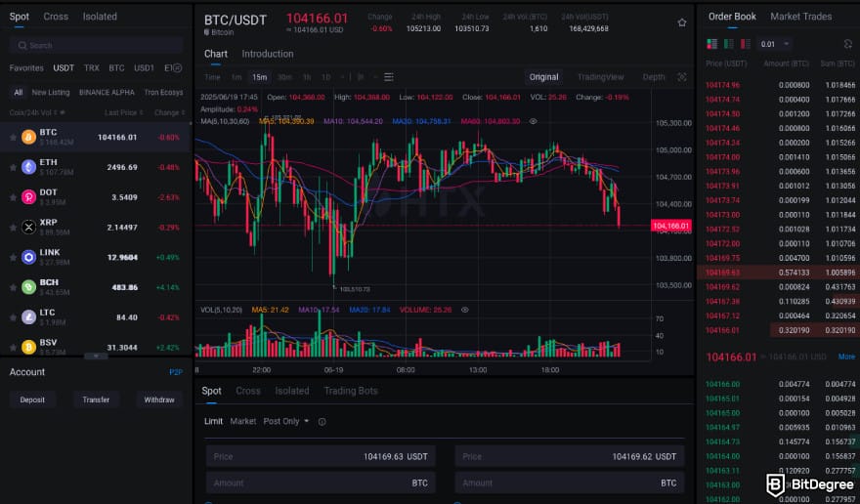
Task: Select the 1m chart interval
Action: [x=236, y=77]
